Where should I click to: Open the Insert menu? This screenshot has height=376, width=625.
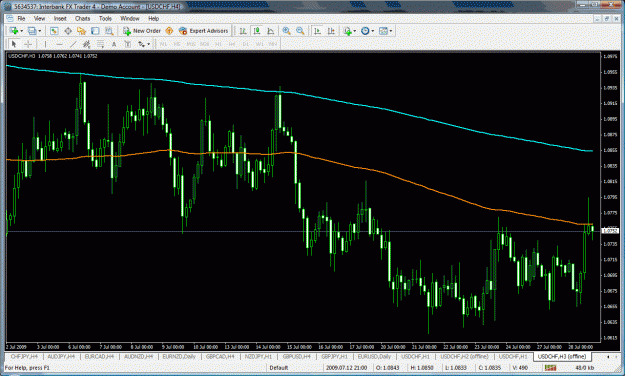pyautogui.click(x=60, y=18)
